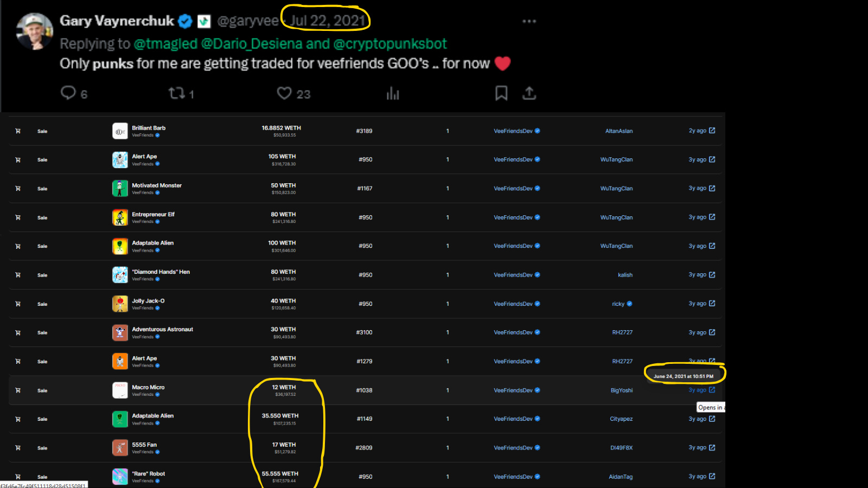This screenshot has width=868, height=488.
Task: Open Gary Vaynerchuk profile avatar
Action: 35,31
